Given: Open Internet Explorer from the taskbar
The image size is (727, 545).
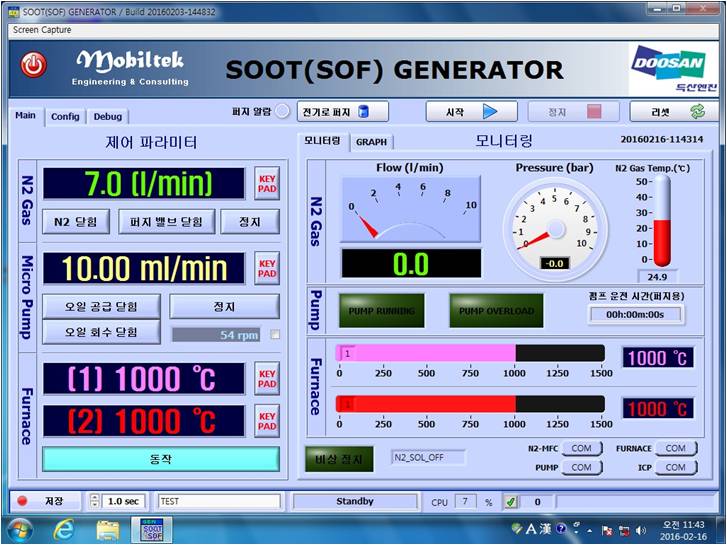Looking at the screenshot, I should tap(65, 531).
